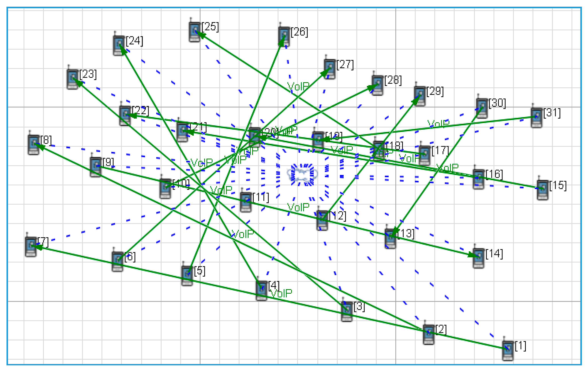
Task: Select node [27] handset icon
Action: (330, 69)
